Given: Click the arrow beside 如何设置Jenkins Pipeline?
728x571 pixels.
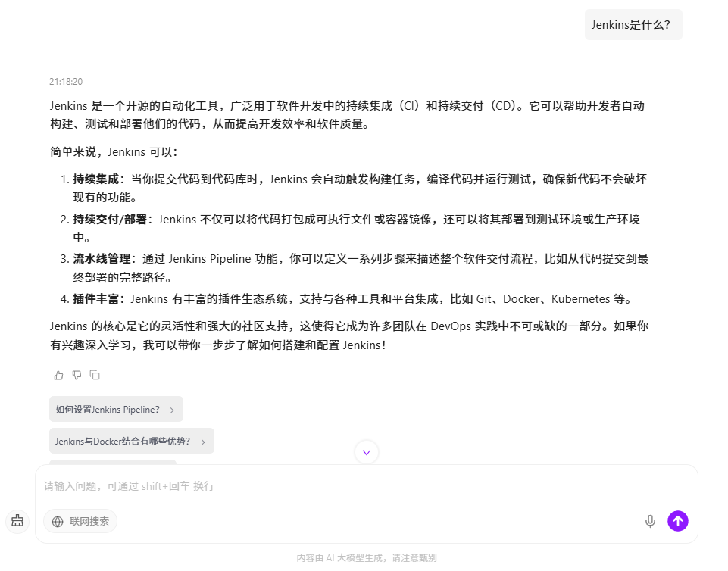Looking at the screenshot, I should tap(172, 410).
